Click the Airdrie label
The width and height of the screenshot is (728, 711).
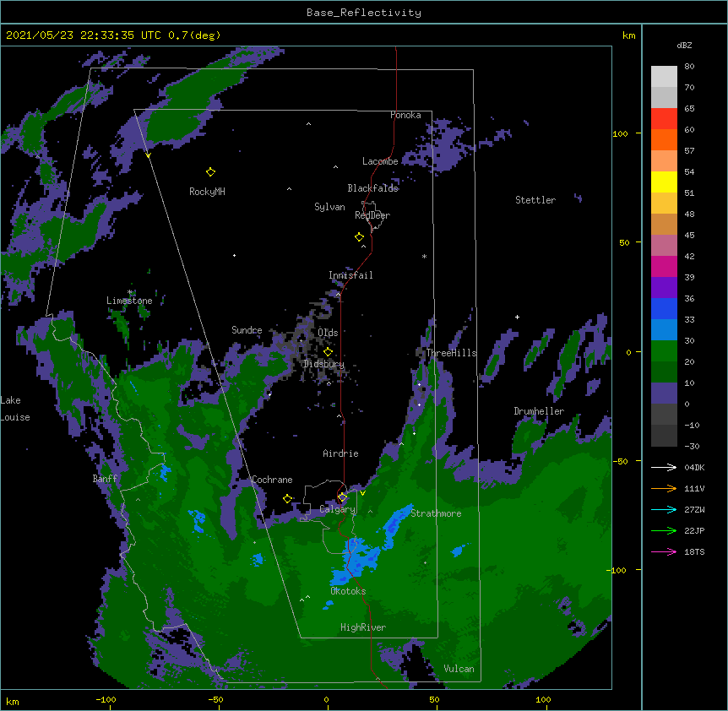[x=341, y=453]
